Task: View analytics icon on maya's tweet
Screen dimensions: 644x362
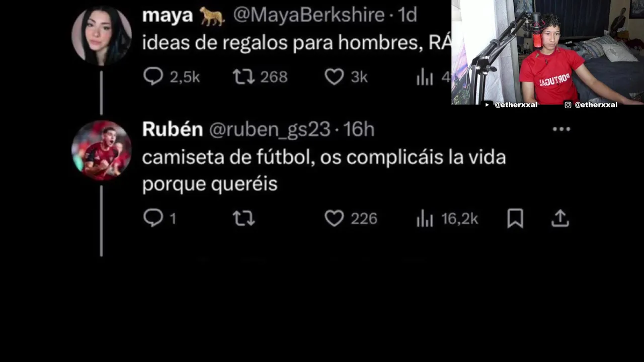Action: [425, 77]
